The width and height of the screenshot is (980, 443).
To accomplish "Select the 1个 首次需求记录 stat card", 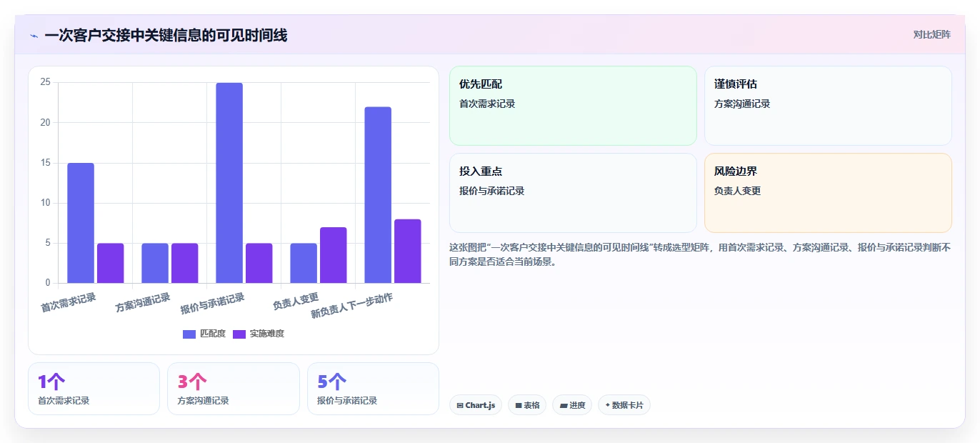I will [94, 389].
